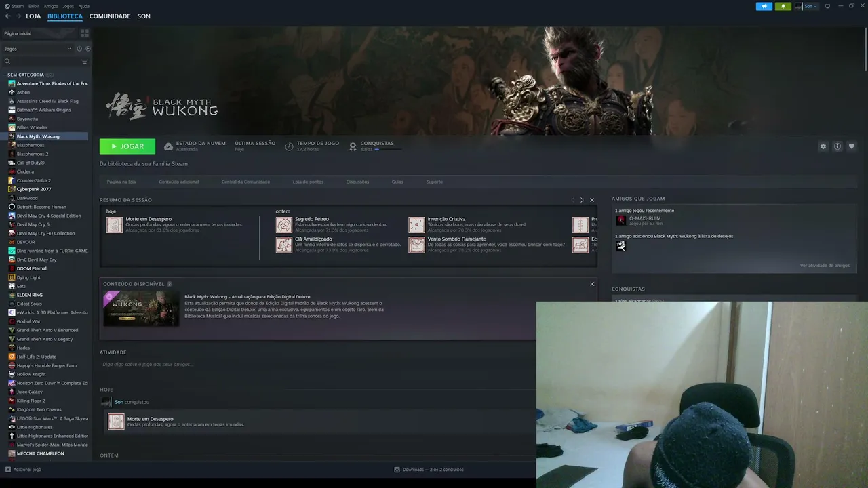Open the Exibir menu
This screenshot has width=868, height=488.
34,6
